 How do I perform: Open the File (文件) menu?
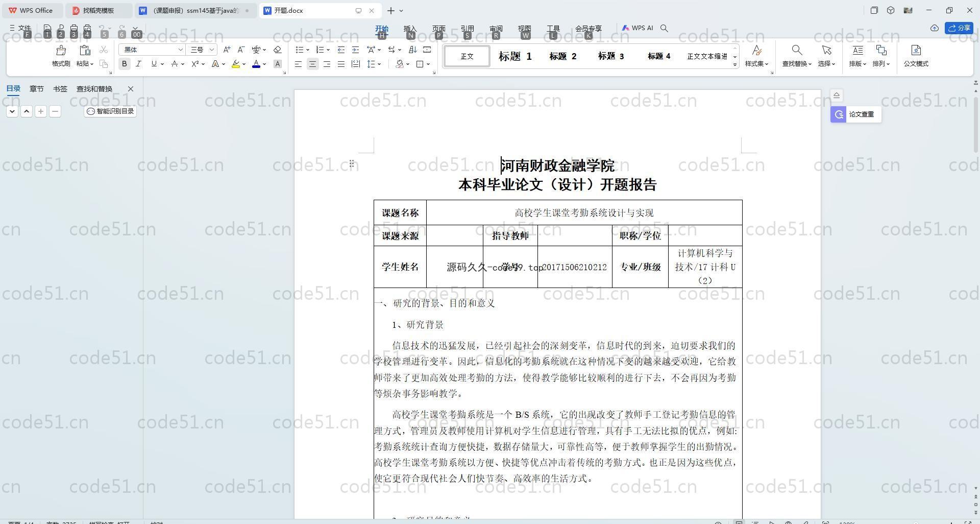[x=20, y=29]
